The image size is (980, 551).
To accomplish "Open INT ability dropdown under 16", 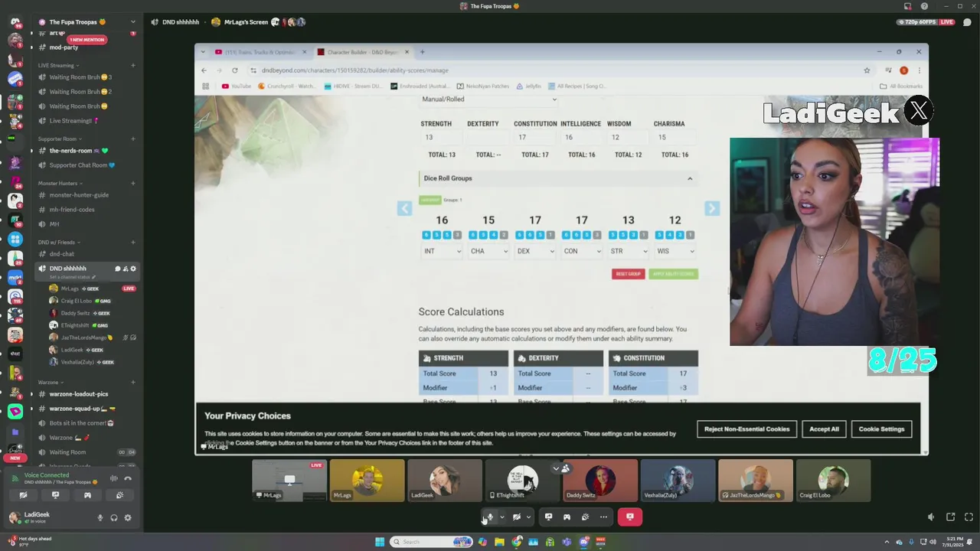I will [x=442, y=251].
